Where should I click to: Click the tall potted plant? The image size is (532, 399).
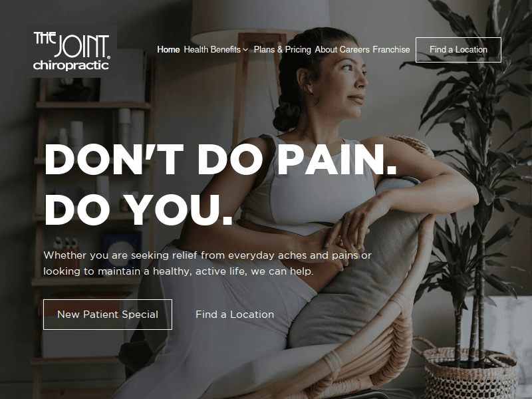[x=475, y=170]
